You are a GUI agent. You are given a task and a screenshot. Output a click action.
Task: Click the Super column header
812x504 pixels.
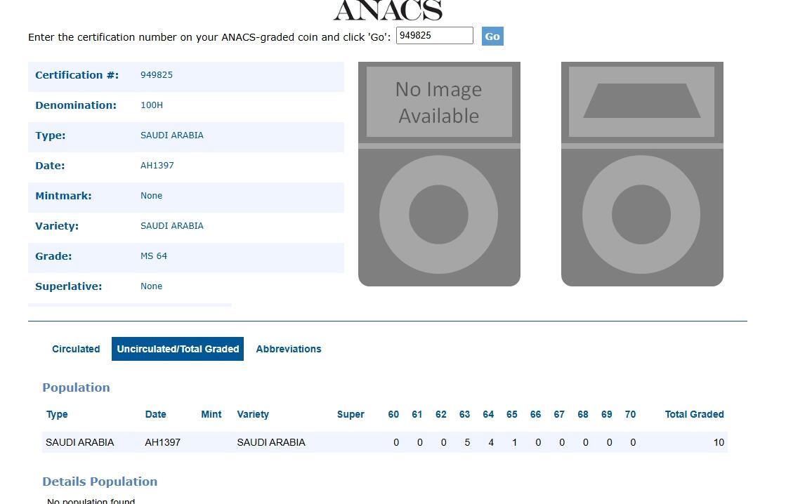[351, 414]
